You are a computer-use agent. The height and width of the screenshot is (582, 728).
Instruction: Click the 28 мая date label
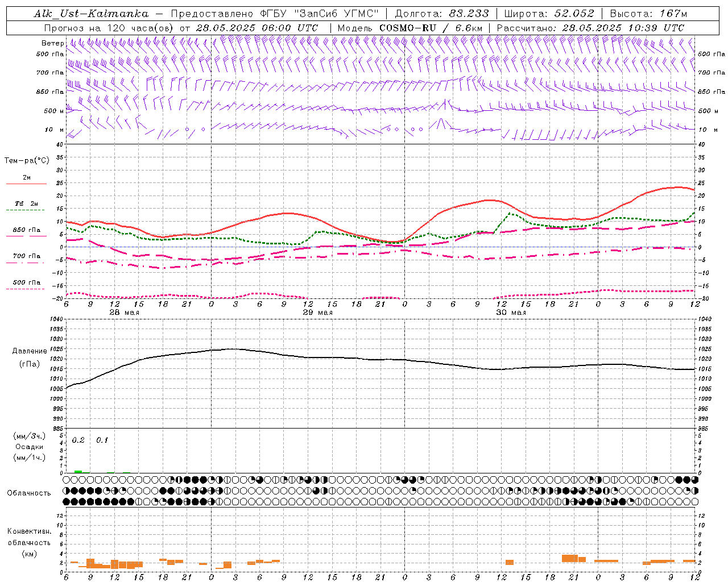pyautogui.click(x=125, y=313)
